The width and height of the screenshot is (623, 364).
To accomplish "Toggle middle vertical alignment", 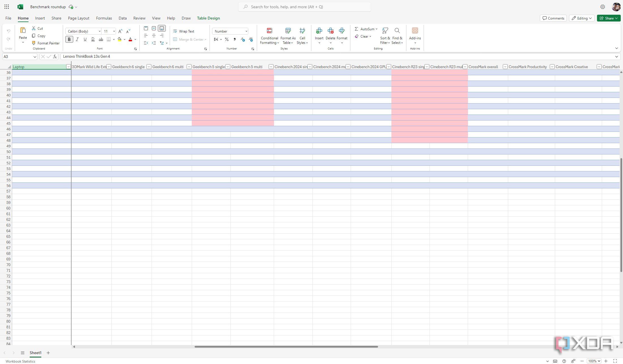I will pyautogui.click(x=154, y=28).
